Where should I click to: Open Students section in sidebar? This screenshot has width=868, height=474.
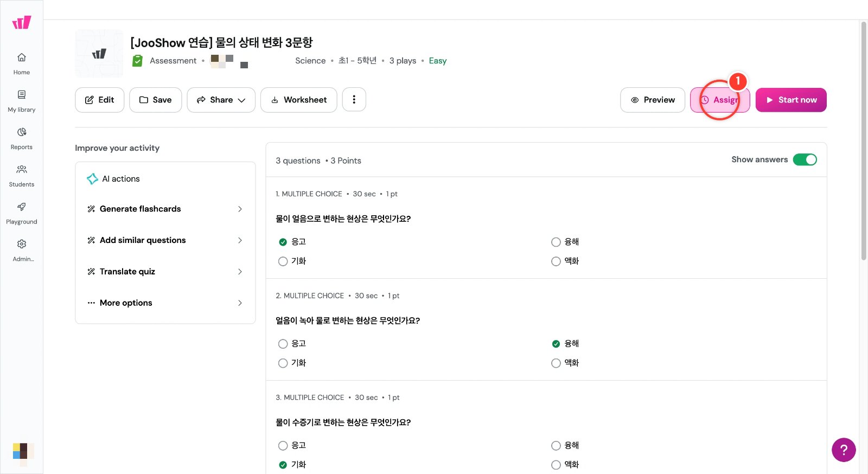(x=22, y=176)
